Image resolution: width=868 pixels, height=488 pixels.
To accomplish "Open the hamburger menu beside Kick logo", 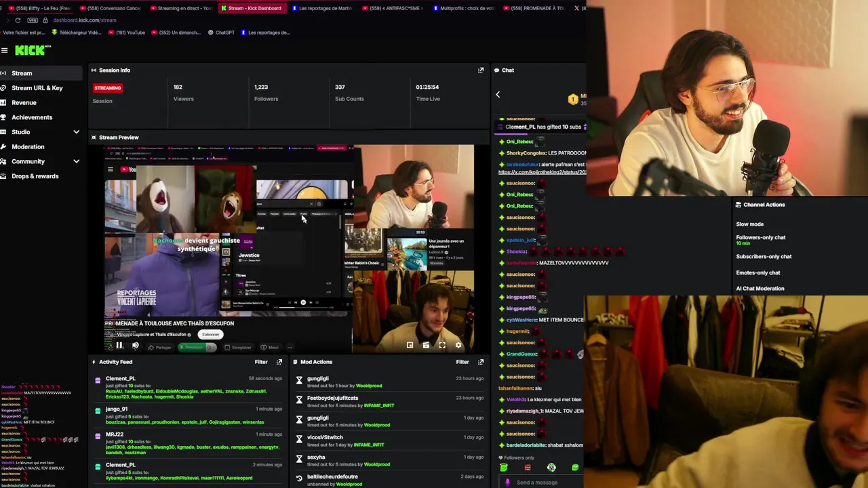I will [x=4, y=50].
